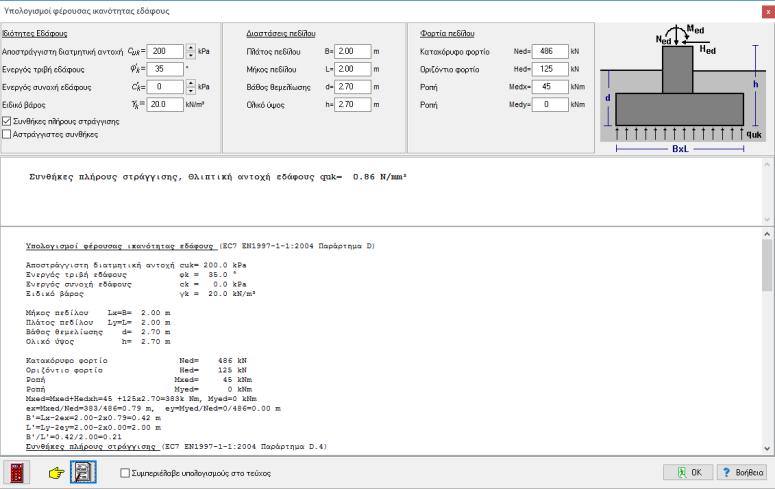This screenshot has width=775, height=489.
Task: Click the calculations pane scrollbar thumb
Action: click(x=767, y=266)
